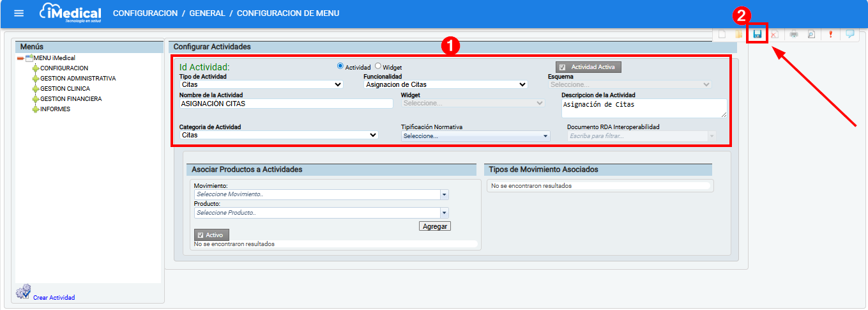868x310 pixels.
Task: Click the search document magnifier icon
Action: click(811, 35)
